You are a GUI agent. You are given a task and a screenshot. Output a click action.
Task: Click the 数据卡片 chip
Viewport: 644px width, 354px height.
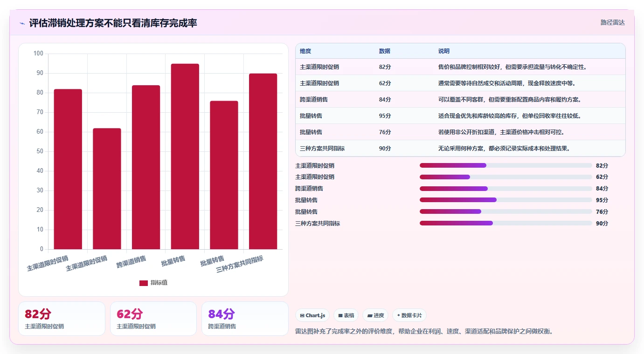pyautogui.click(x=409, y=315)
